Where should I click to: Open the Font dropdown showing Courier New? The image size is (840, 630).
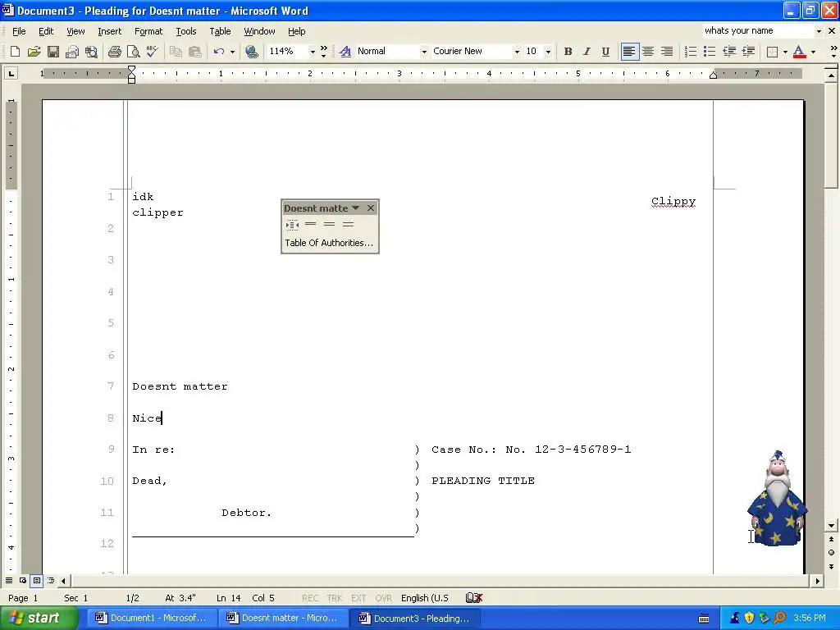click(517, 52)
